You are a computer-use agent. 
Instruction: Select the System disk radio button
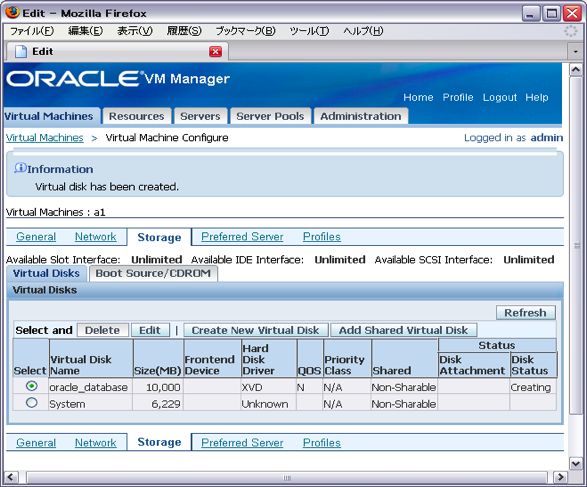pos(32,403)
